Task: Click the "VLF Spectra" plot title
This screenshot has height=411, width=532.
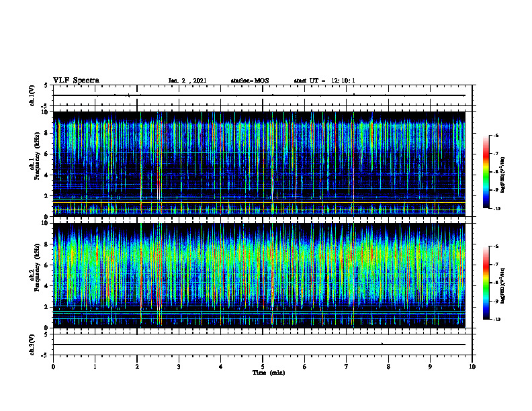Action: pyautogui.click(x=76, y=81)
